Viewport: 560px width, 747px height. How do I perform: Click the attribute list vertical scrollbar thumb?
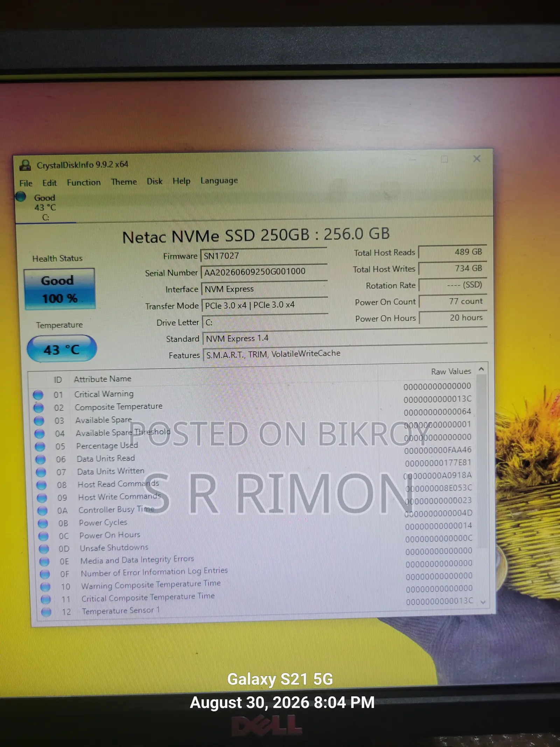[482, 461]
